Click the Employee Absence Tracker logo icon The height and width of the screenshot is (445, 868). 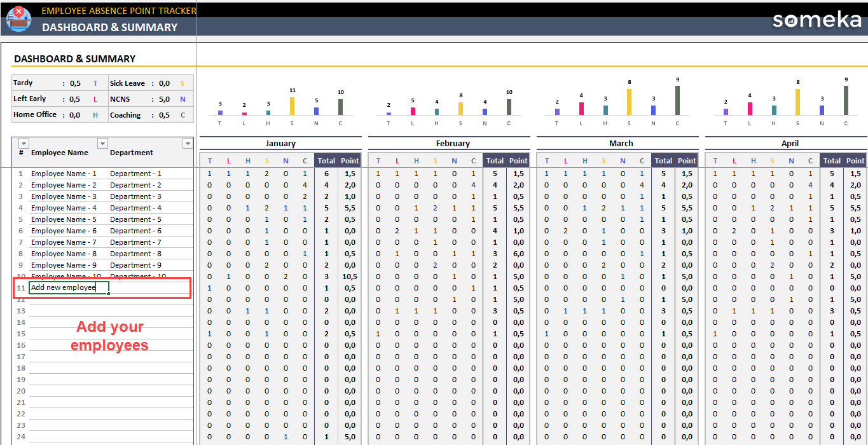(18, 18)
